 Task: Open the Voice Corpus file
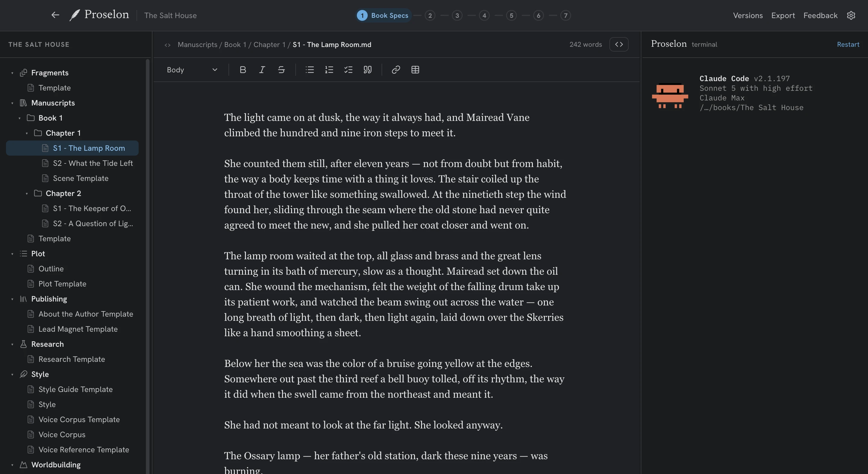click(x=72, y=434)
